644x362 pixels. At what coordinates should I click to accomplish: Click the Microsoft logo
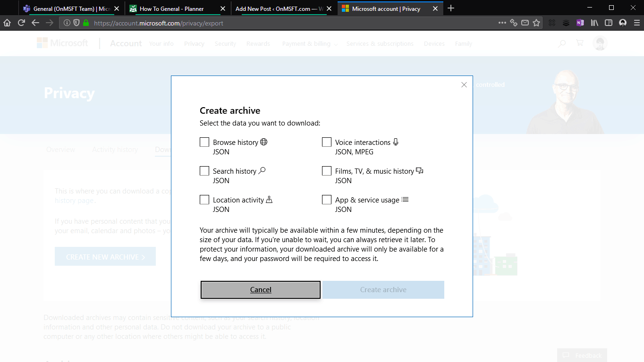click(x=62, y=43)
